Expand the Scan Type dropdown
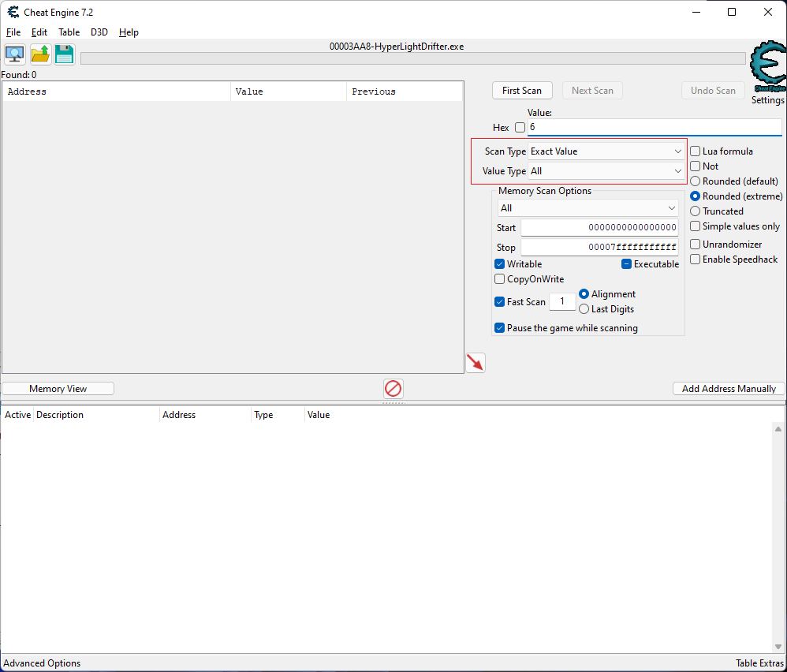The image size is (787, 672). coord(606,151)
